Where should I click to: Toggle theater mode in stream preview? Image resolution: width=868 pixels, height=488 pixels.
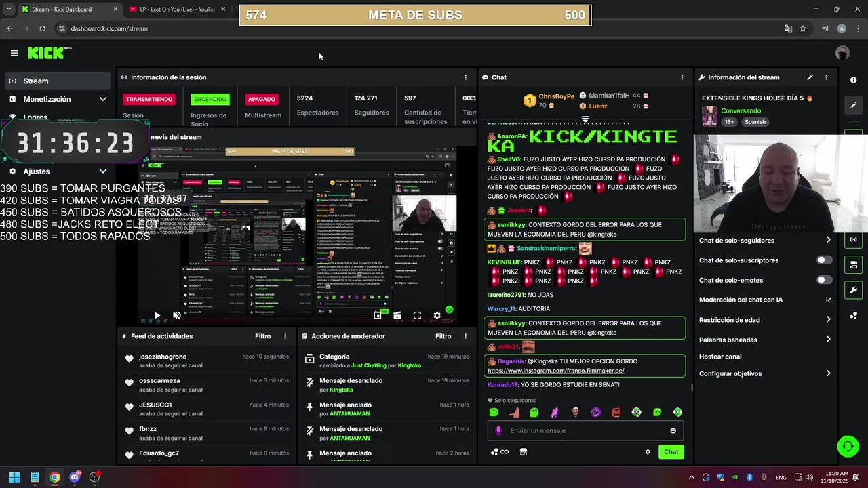[397, 315]
